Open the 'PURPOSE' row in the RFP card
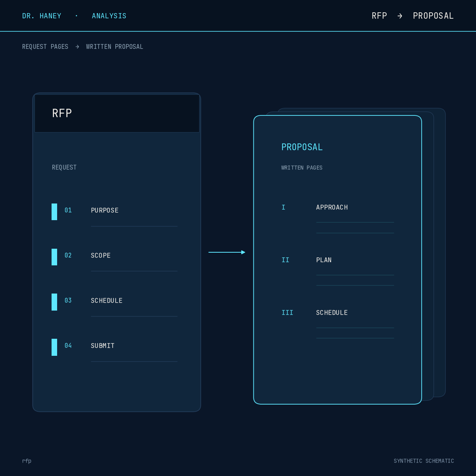 coord(105,210)
